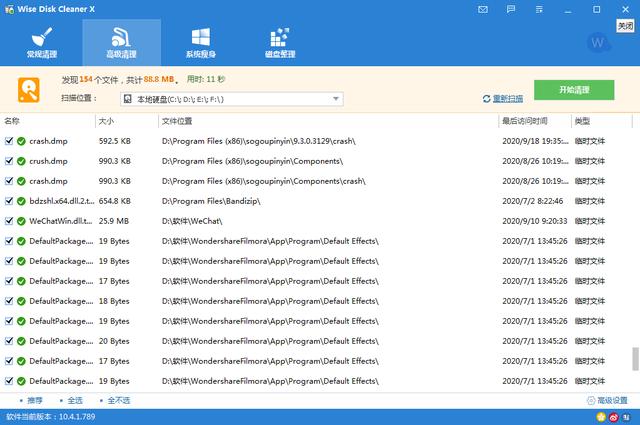
Task: Click green status icon beside crush.dmp
Action: 21,161
